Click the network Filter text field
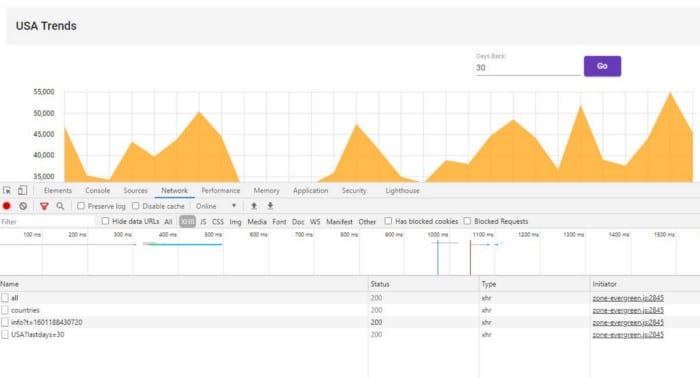 pyautogui.click(x=47, y=221)
